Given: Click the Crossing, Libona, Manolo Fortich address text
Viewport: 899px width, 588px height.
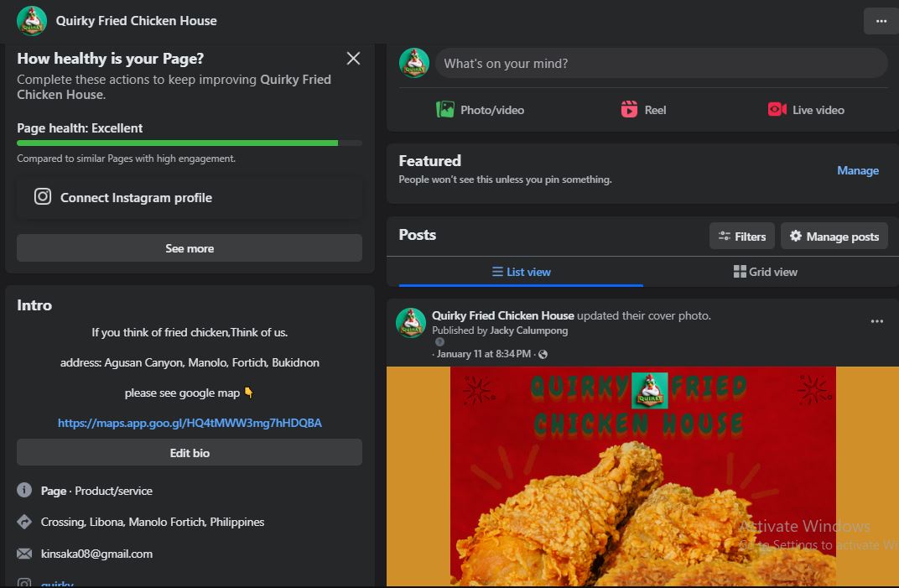Looking at the screenshot, I should pyautogui.click(x=153, y=522).
